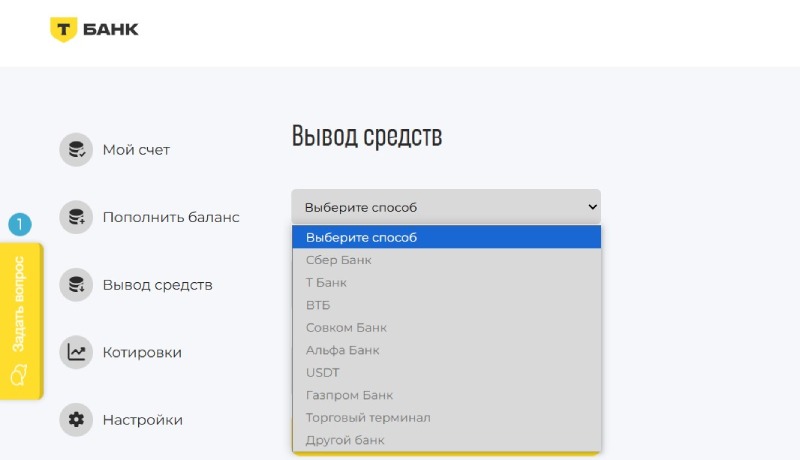Screen dimensions: 800x460
Task: Click the Задать вопрос side button
Action: tap(21, 321)
